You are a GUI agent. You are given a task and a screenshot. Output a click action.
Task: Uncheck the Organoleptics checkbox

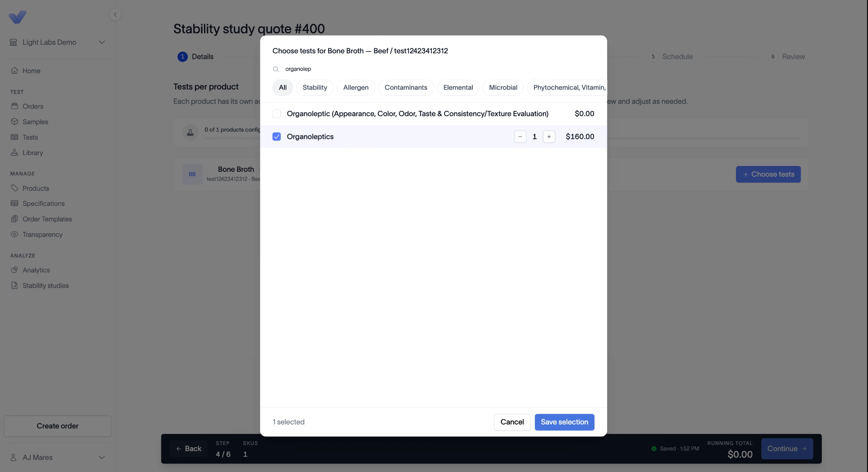(x=277, y=137)
